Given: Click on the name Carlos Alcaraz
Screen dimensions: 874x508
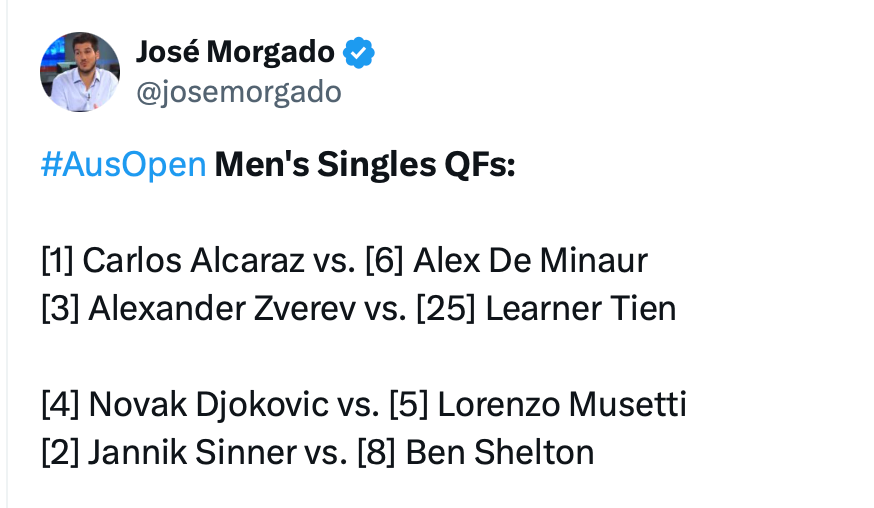Looking at the screenshot, I should (x=192, y=261).
